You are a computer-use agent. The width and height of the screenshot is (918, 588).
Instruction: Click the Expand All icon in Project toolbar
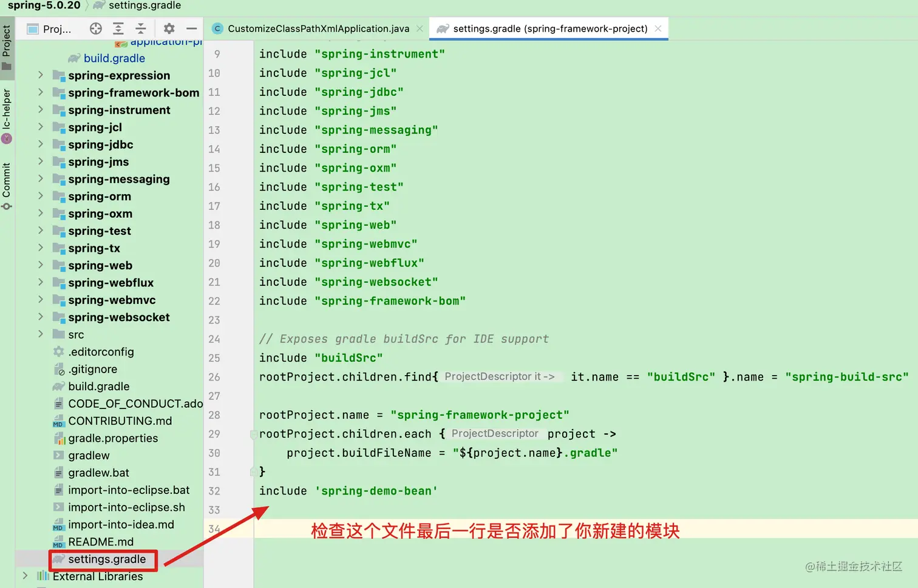(118, 29)
